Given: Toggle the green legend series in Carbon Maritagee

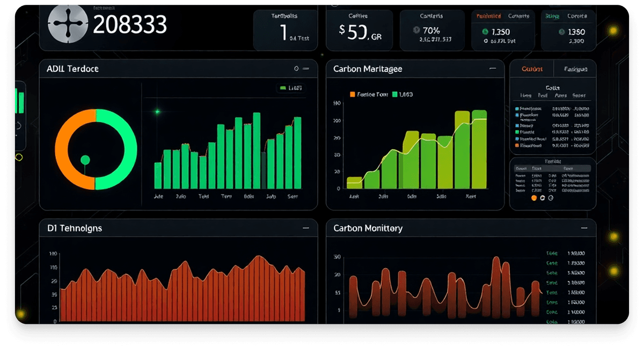Looking at the screenshot, I should (x=395, y=94).
